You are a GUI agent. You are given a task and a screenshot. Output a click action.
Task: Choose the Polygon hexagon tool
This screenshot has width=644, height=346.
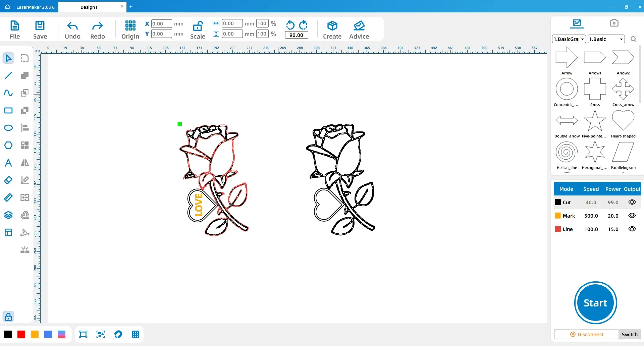[8, 145]
